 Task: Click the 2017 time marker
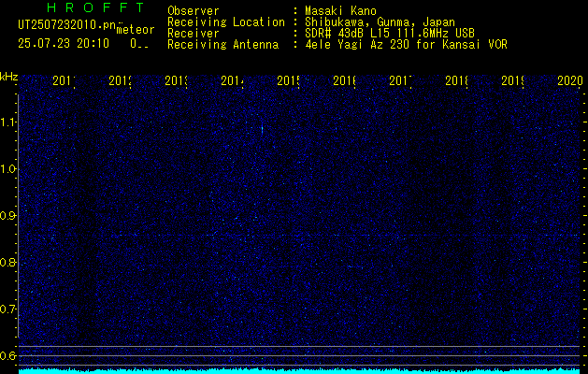tap(400, 80)
